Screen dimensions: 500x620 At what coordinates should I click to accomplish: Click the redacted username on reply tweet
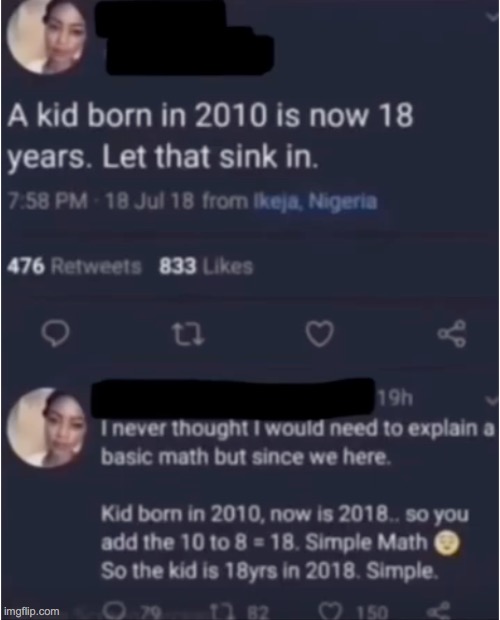(233, 398)
